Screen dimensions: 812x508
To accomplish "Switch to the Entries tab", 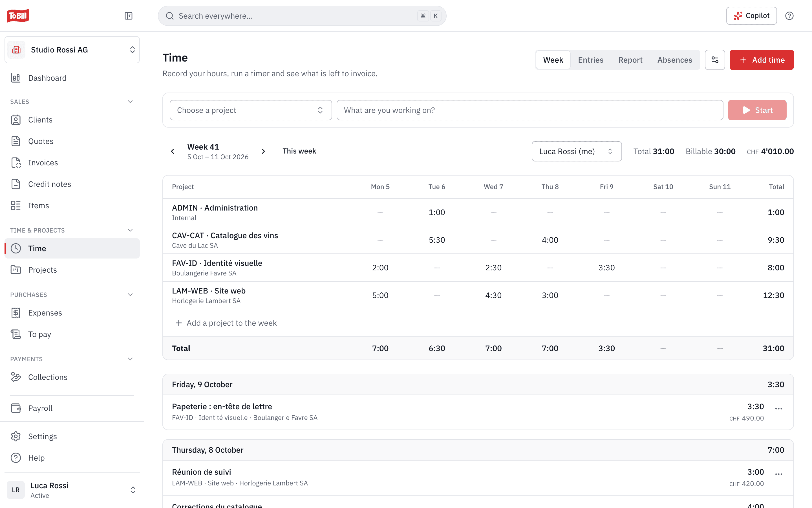I will (x=591, y=60).
